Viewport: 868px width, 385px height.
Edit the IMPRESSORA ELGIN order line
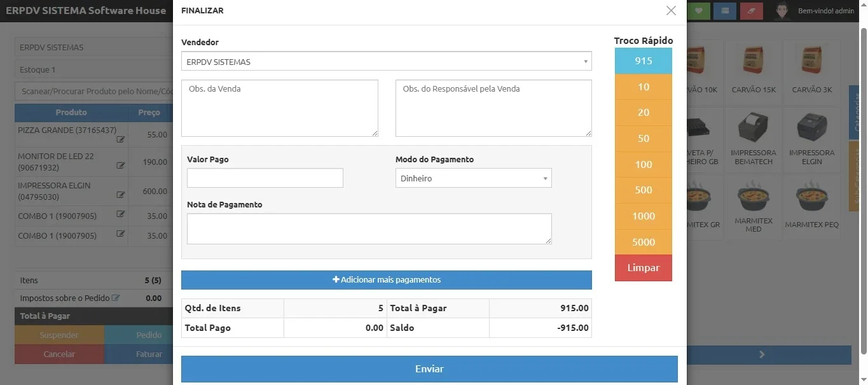(120, 195)
